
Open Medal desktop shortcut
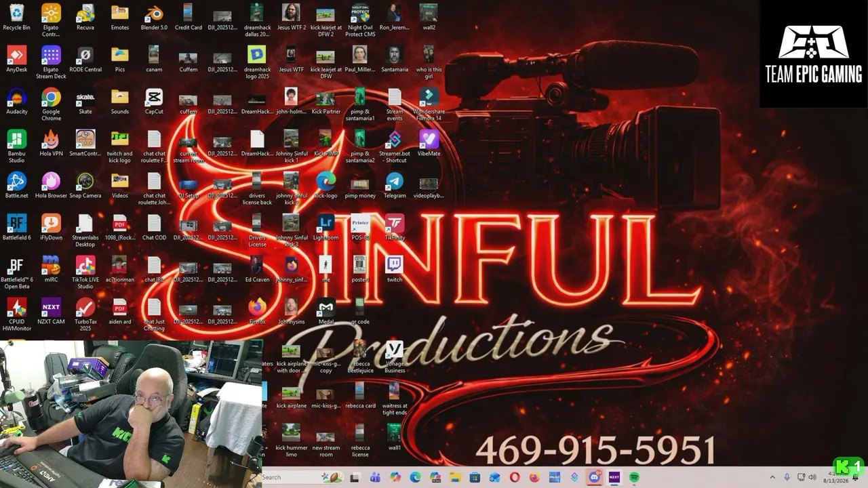click(x=325, y=312)
